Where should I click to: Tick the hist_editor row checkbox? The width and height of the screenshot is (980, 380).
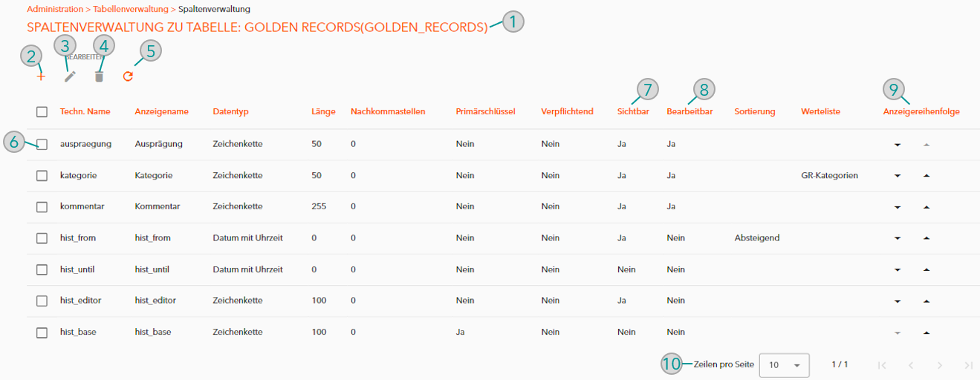42,301
